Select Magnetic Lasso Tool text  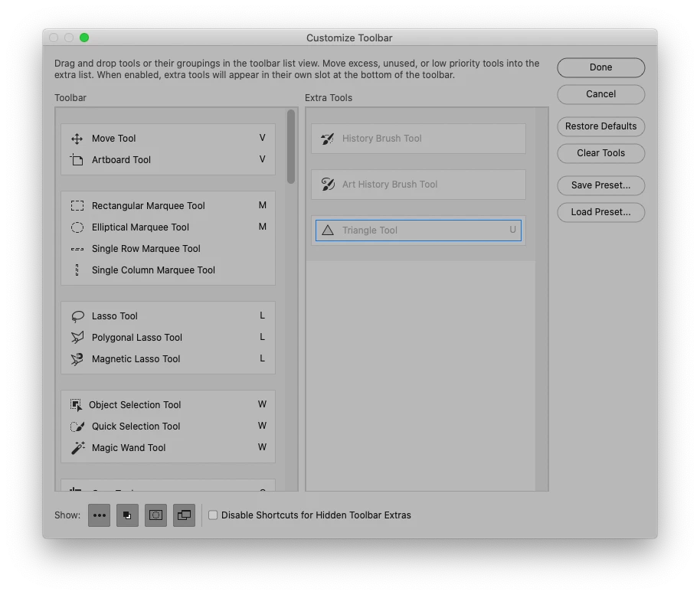click(x=136, y=359)
